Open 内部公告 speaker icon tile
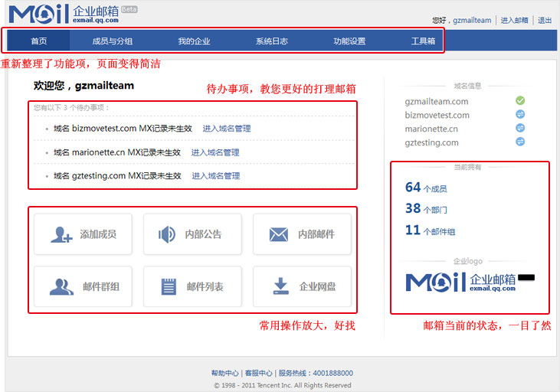 (166, 234)
